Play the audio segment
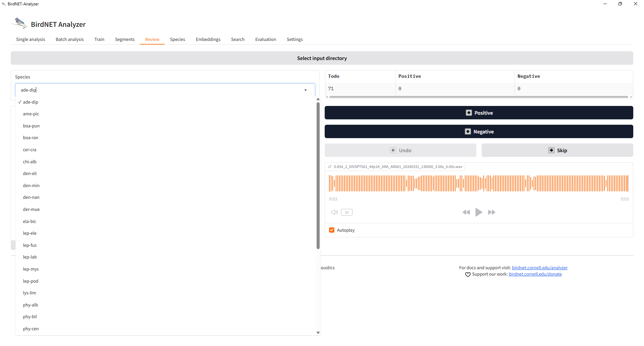644x346 pixels. tap(479, 212)
